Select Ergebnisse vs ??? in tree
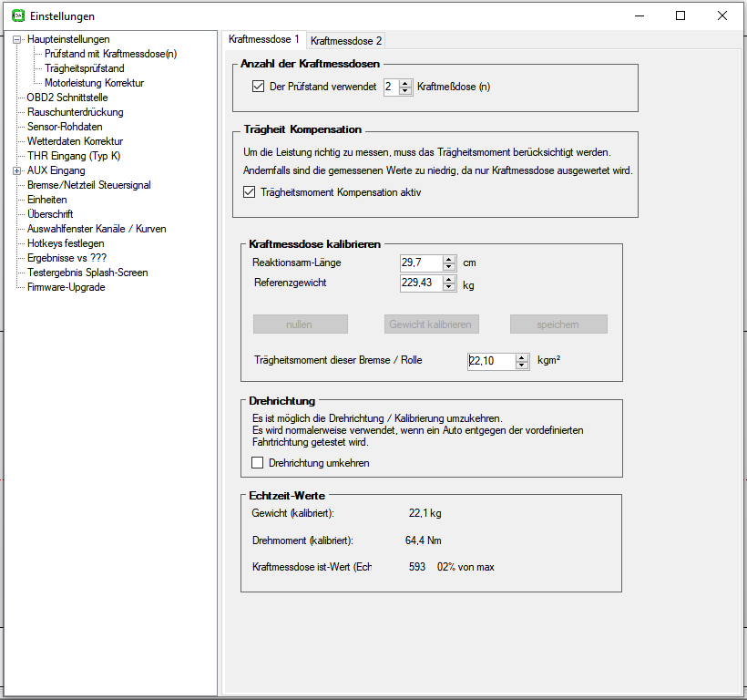This screenshot has height=700, width=747. (67, 258)
